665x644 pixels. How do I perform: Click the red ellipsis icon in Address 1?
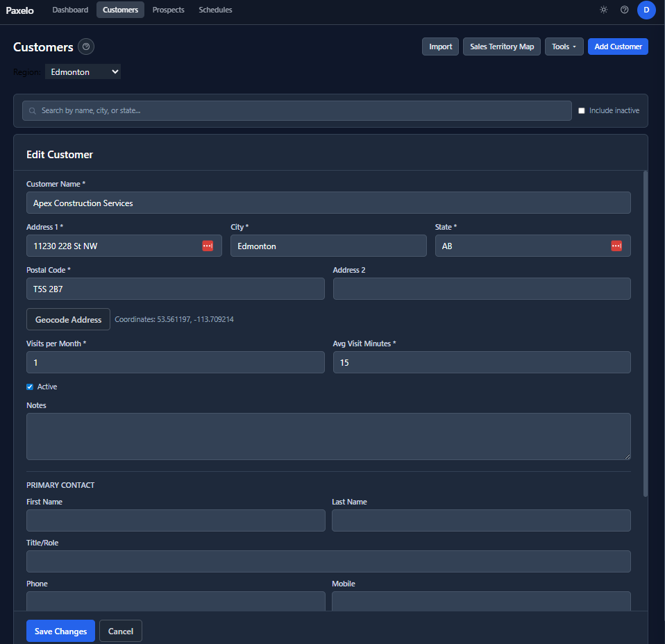208,245
